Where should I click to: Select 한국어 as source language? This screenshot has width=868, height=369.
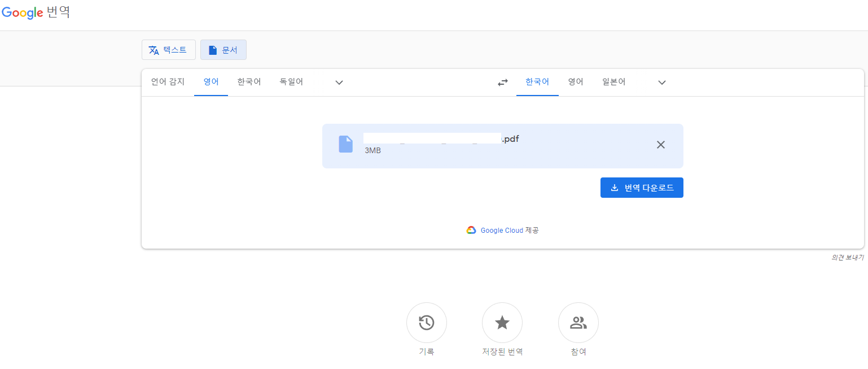[249, 82]
